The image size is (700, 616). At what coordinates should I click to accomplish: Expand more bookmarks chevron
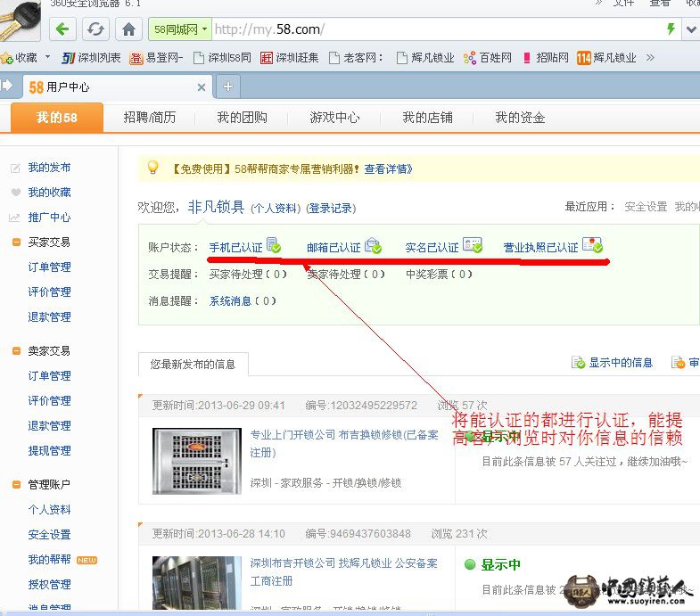650,58
